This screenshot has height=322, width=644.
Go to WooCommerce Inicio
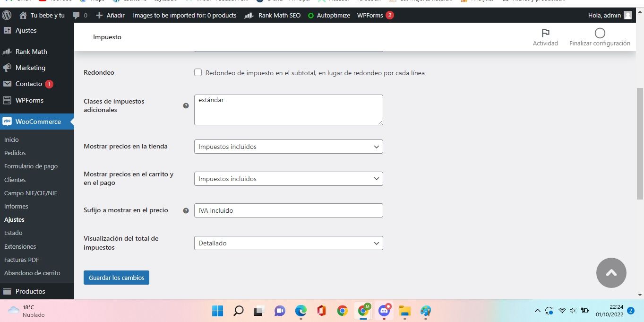tap(11, 139)
